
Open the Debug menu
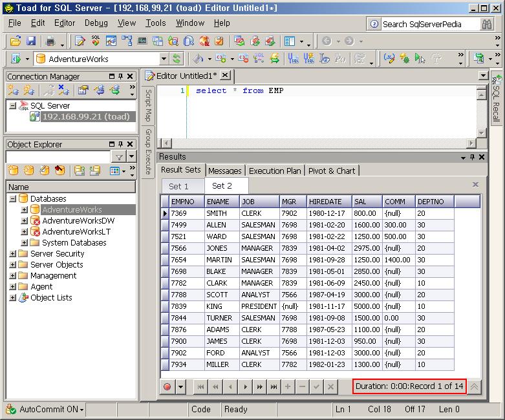pos(96,23)
